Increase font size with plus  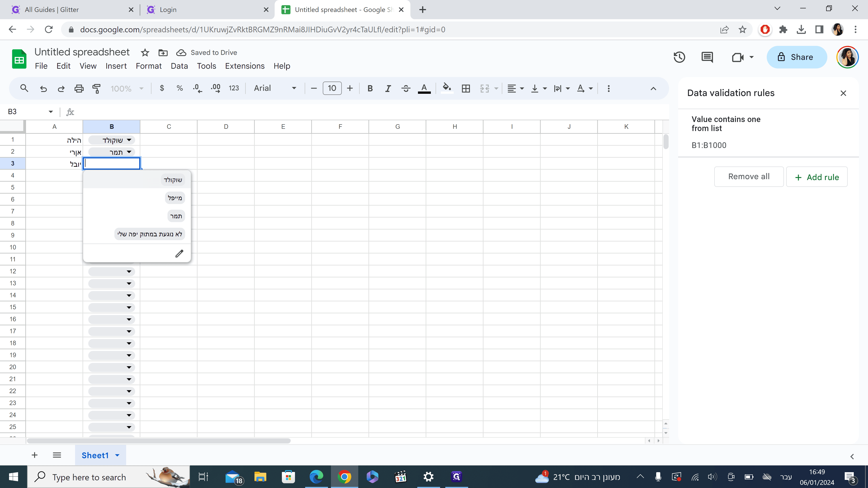350,88
